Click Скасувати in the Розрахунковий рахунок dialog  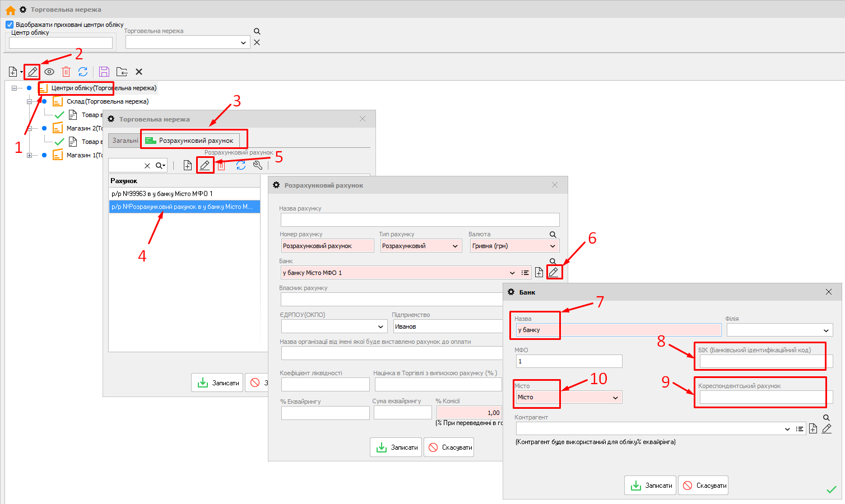tap(449, 447)
